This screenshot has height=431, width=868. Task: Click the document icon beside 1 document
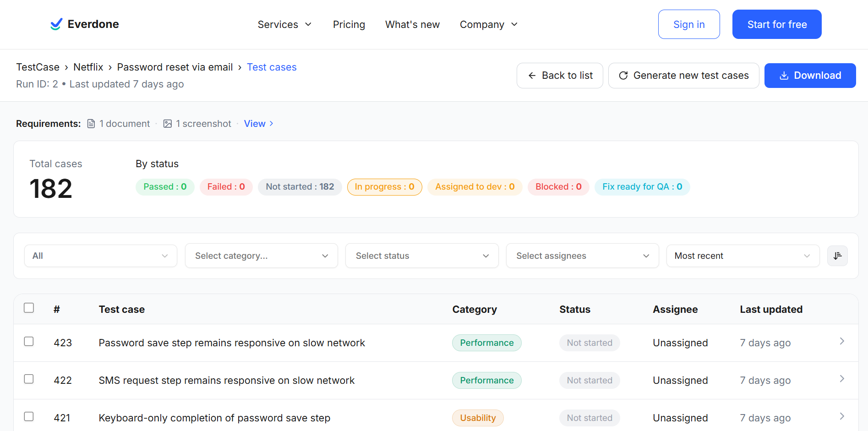coord(90,123)
